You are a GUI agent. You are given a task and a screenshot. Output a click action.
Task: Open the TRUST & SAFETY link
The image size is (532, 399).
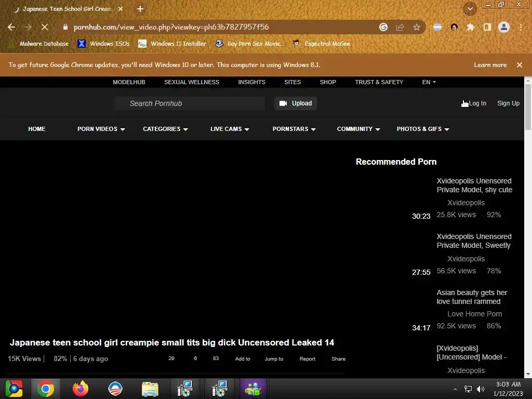[379, 82]
